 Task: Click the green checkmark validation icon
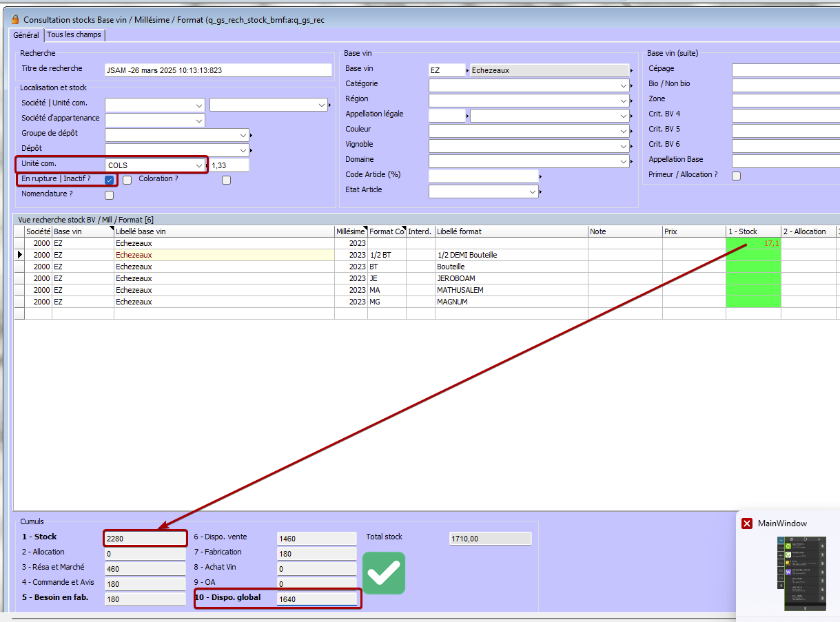(384, 572)
